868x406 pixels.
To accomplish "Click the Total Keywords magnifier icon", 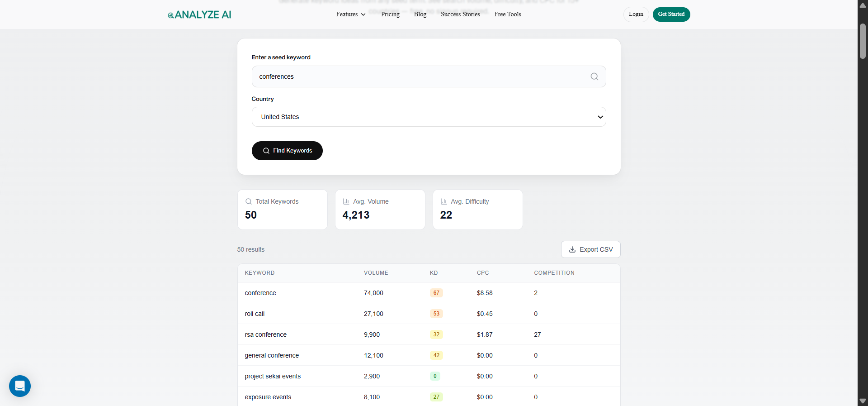I will point(249,201).
